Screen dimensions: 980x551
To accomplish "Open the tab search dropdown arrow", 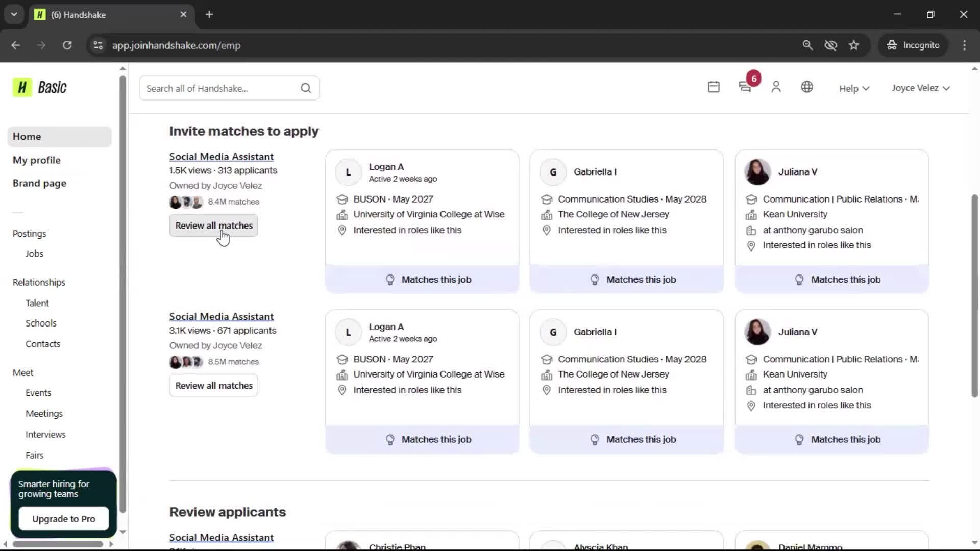I will coord(14,14).
